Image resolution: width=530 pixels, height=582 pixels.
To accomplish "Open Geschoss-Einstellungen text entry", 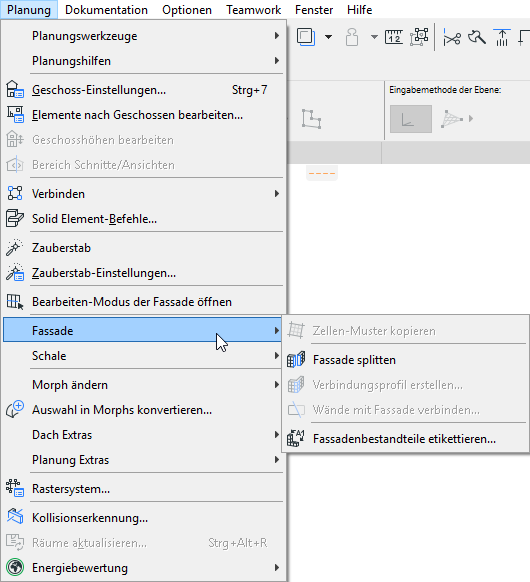I will point(99,90).
